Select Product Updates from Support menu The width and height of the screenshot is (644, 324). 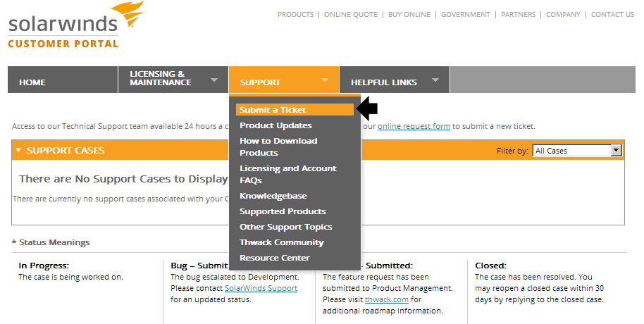pos(275,125)
